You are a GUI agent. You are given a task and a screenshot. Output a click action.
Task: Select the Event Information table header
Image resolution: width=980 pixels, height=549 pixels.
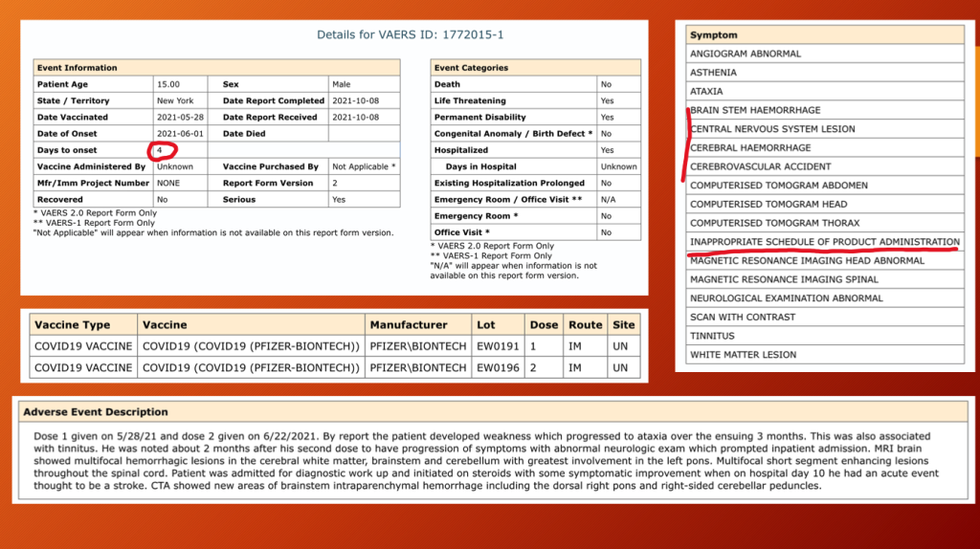[x=77, y=68]
